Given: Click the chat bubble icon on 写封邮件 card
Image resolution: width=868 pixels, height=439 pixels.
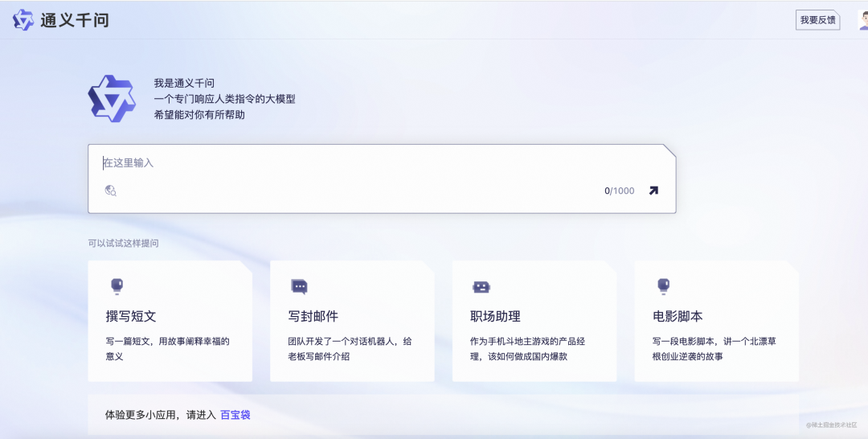Looking at the screenshot, I should tap(299, 286).
